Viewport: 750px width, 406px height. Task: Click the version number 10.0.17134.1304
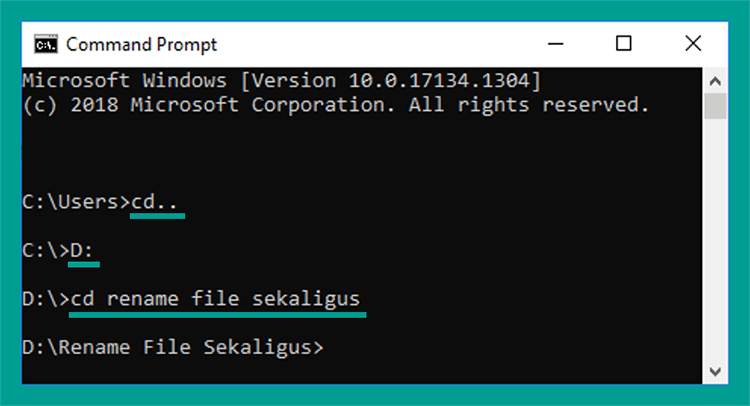[439, 81]
